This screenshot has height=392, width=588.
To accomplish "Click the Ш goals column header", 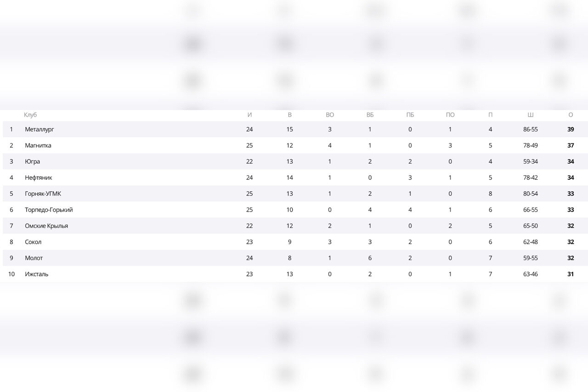I will click(x=531, y=115).
